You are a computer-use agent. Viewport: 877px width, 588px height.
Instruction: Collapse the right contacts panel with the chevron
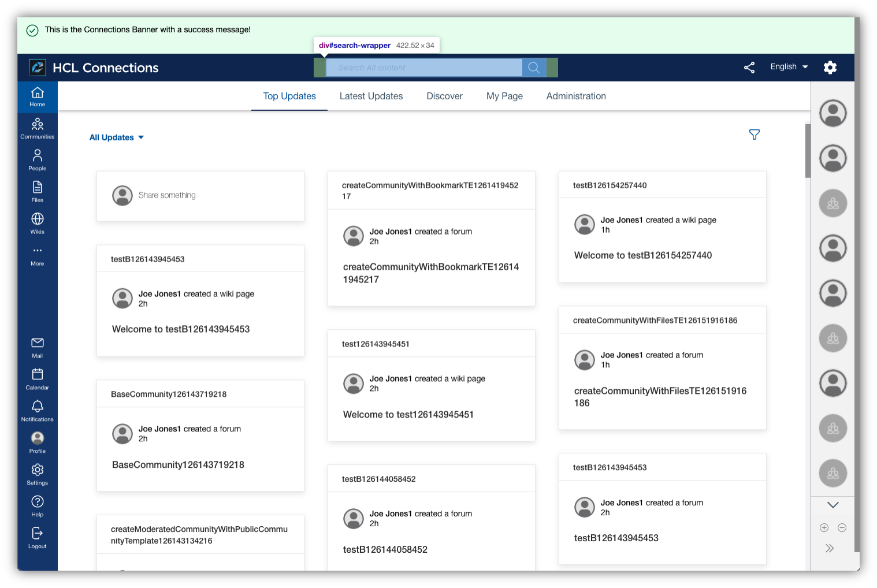[x=833, y=504]
